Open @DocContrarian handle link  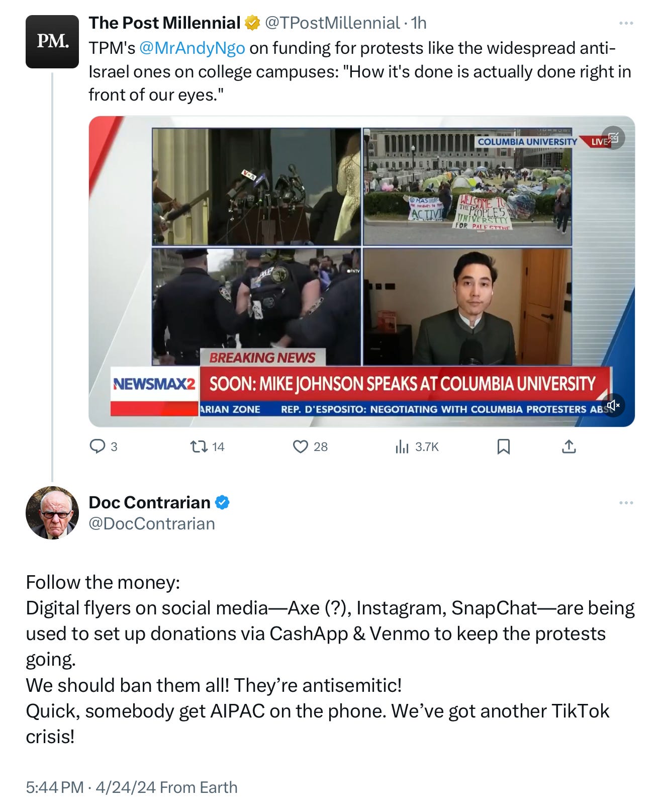pyautogui.click(x=152, y=523)
